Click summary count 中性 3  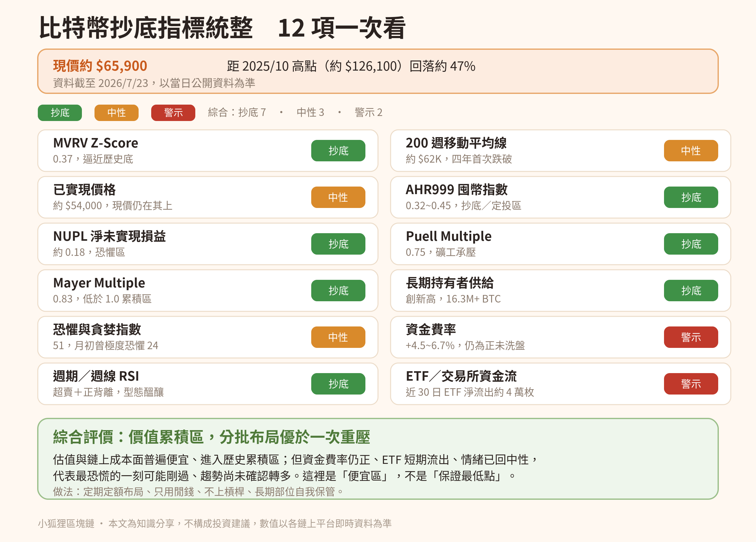pos(310,112)
